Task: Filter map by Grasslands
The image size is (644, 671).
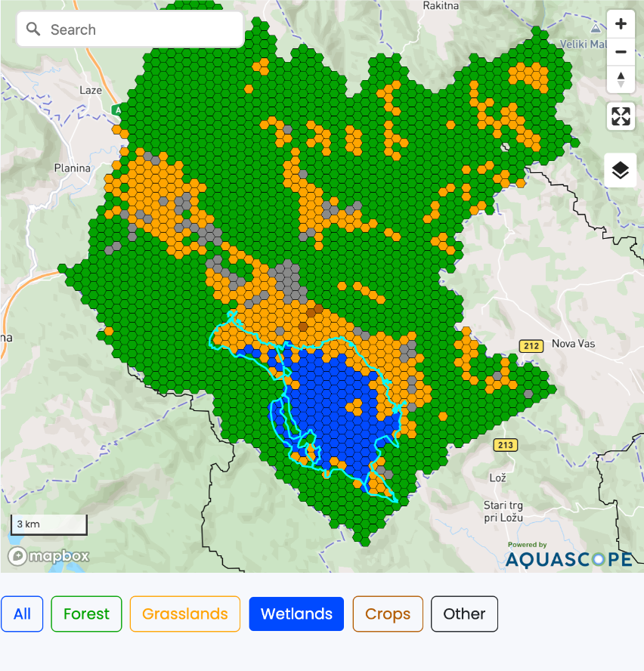Action: coord(185,614)
